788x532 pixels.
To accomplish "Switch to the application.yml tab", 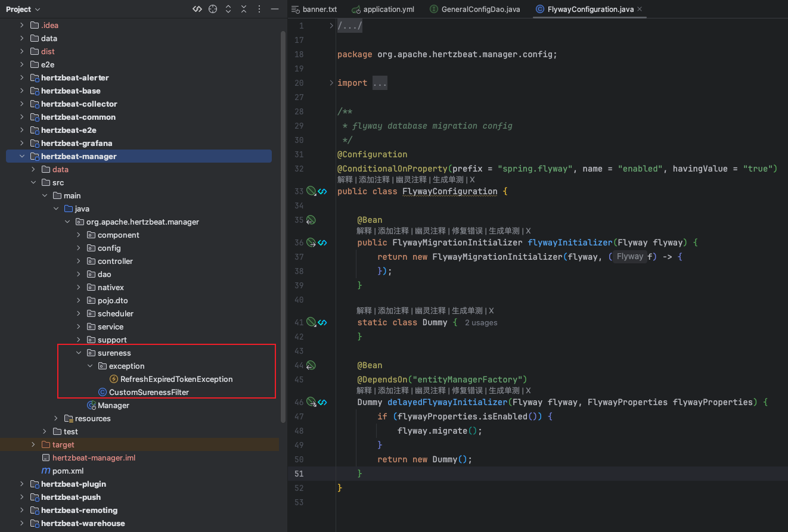I will click(388, 9).
